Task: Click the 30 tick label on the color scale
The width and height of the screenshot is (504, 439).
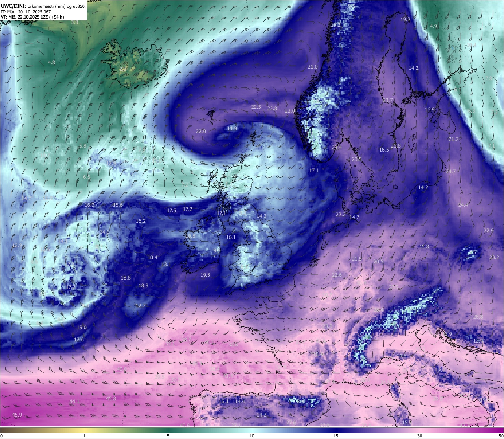Action: point(420,436)
